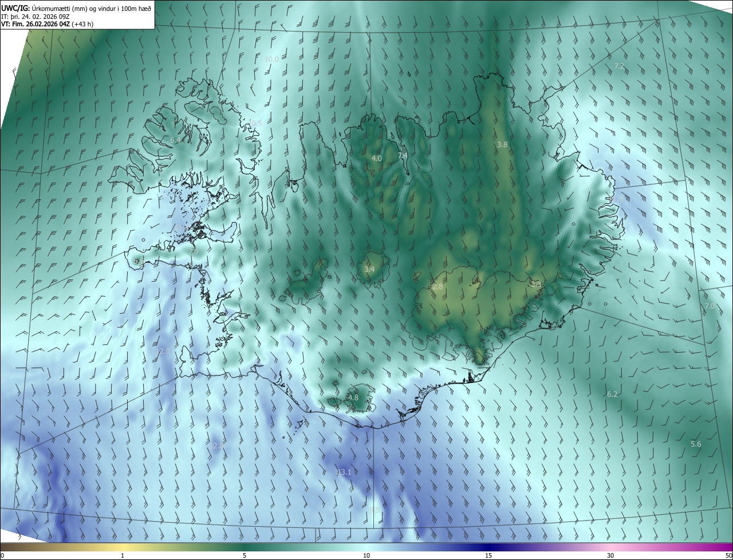This screenshot has width=733, height=560.
Task: Click the '0' tick on the color scale
Action: pyautogui.click(x=2, y=555)
